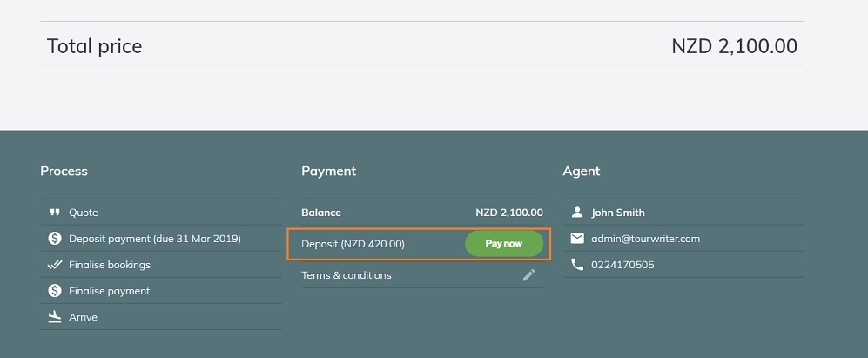Select the Quote process step
The image size is (868, 358).
pyautogui.click(x=83, y=213)
